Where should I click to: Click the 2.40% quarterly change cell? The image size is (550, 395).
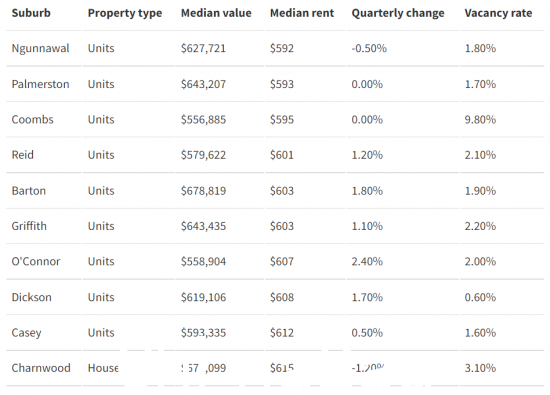(367, 261)
